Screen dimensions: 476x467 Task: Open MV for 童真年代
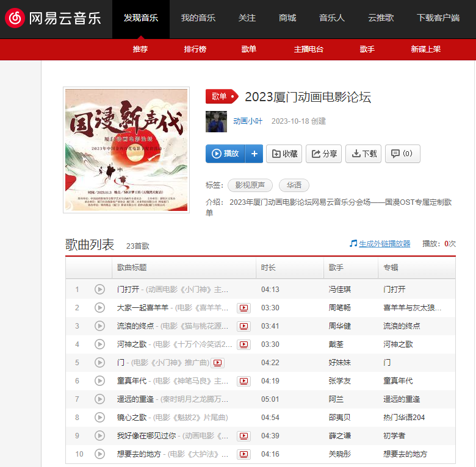tap(243, 381)
